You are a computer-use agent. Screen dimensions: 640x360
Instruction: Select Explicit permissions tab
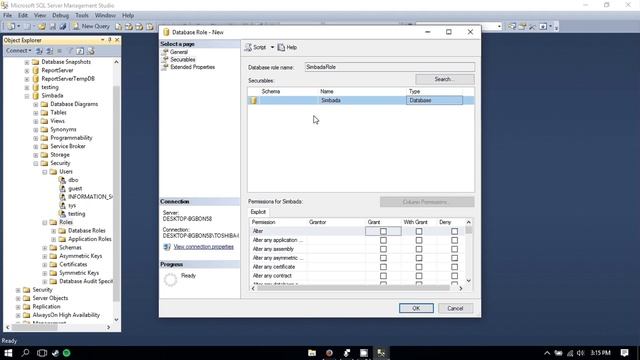(x=258, y=212)
